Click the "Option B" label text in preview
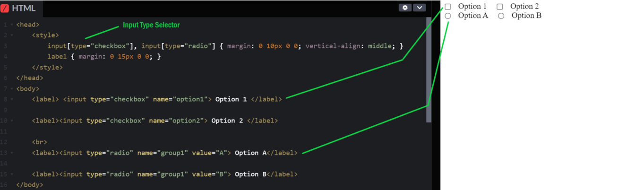Viewport: 644px width, 190px height. click(526, 16)
